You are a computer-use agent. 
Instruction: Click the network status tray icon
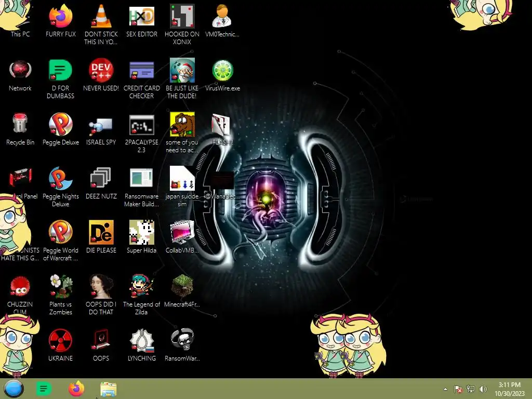(x=471, y=389)
